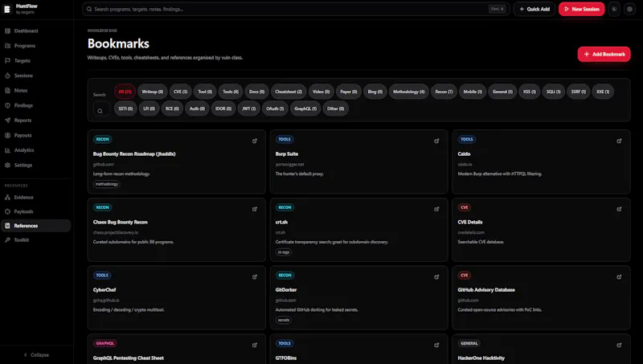The image size is (643, 364).
Task: Click the "Burp Suite" card title
Action: 287,154
